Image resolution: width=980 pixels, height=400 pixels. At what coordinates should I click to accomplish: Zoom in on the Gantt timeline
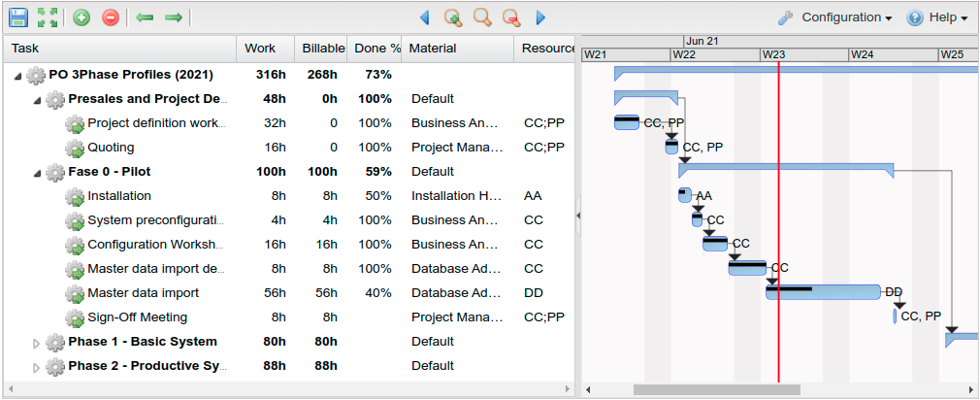click(x=453, y=17)
